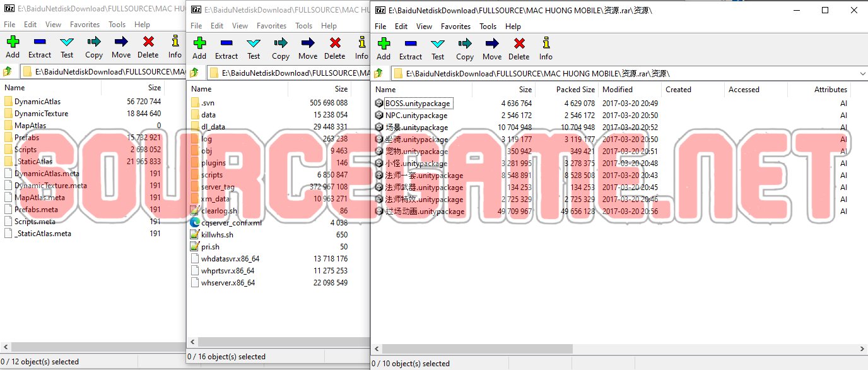
Task: Sort by Packed Size column header
Action: point(575,90)
